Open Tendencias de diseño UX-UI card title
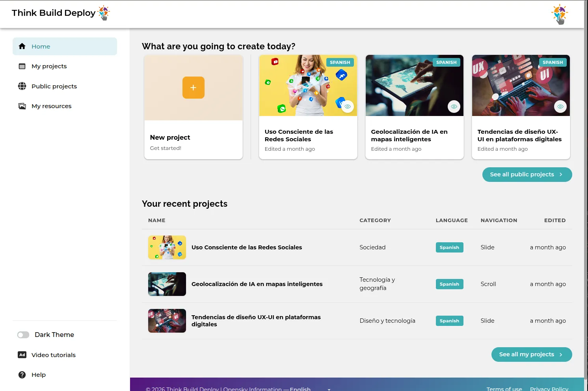 pyautogui.click(x=519, y=135)
